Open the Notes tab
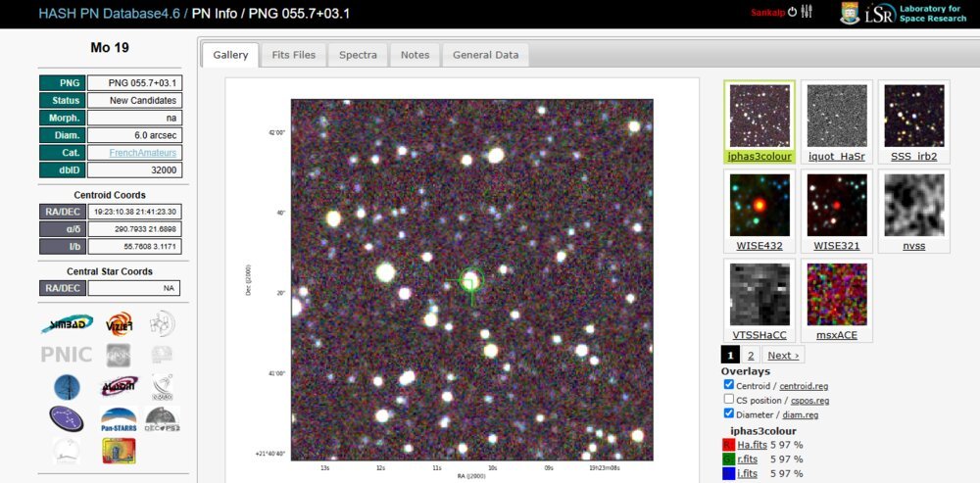 415,55
